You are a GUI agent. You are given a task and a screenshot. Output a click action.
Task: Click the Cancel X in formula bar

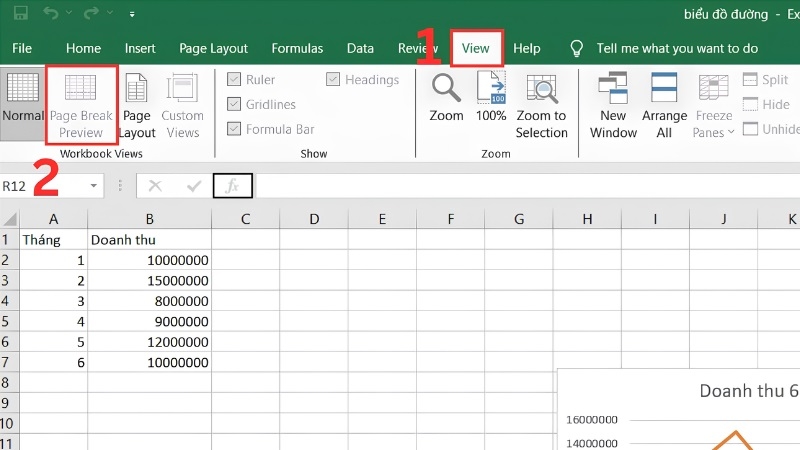155,186
